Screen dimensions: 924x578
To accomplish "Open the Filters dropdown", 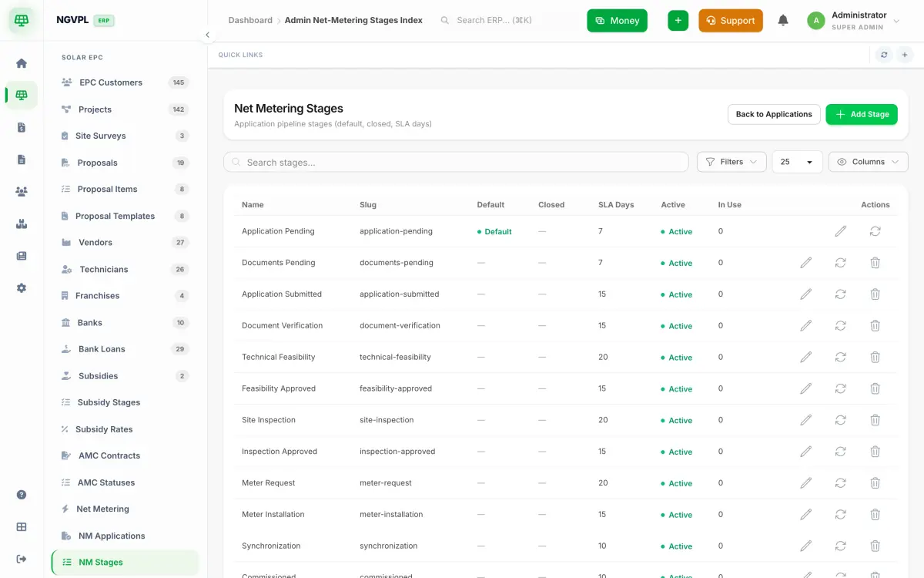I will point(731,162).
